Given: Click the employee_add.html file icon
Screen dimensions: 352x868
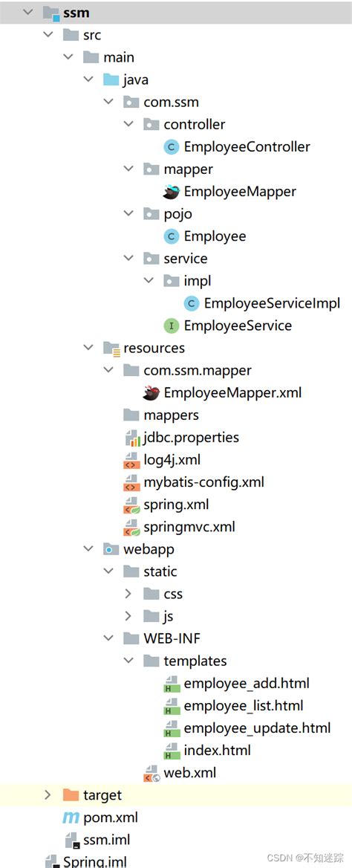Looking at the screenshot, I should (x=172, y=684).
